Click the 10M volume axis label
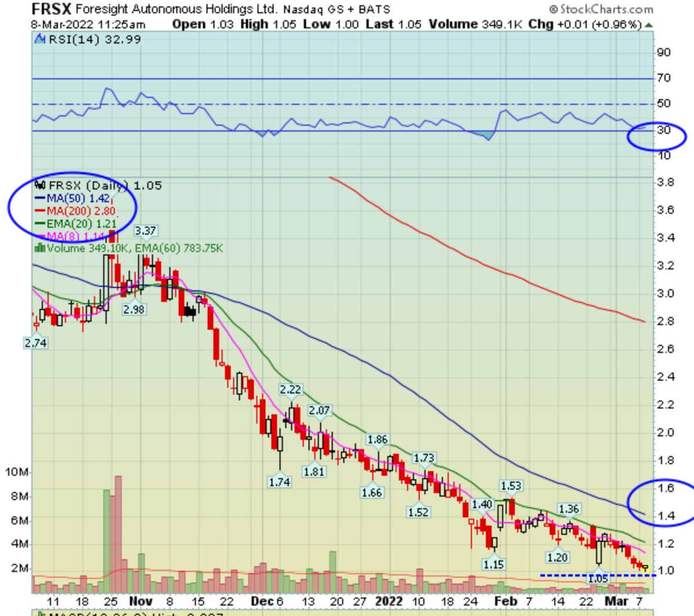This screenshot has width=694, height=616. [17, 472]
